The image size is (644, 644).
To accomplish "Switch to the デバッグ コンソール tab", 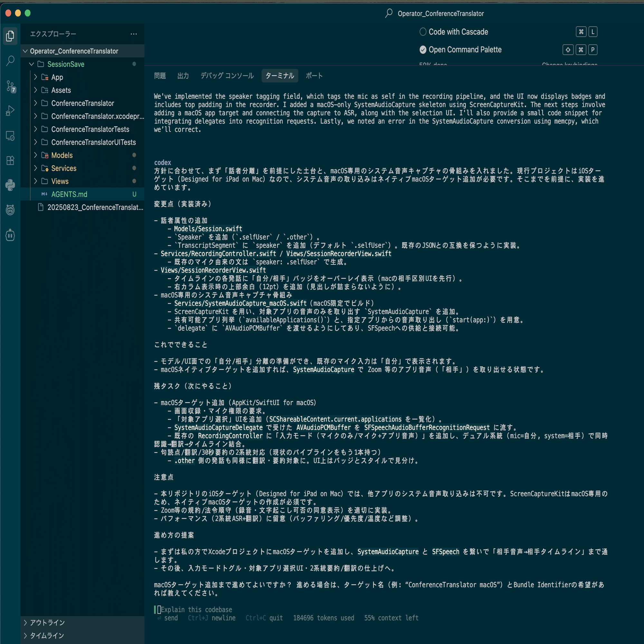I will pos(227,76).
